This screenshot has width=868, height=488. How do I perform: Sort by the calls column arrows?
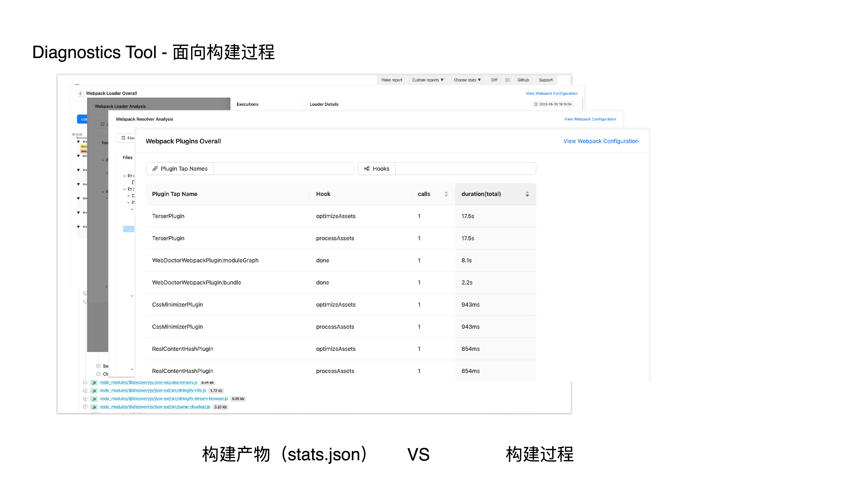coord(446,194)
